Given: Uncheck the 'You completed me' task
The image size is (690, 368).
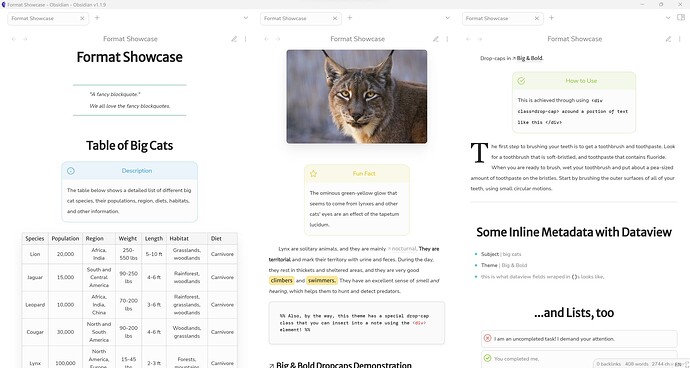Looking at the screenshot, I should coord(487,358).
